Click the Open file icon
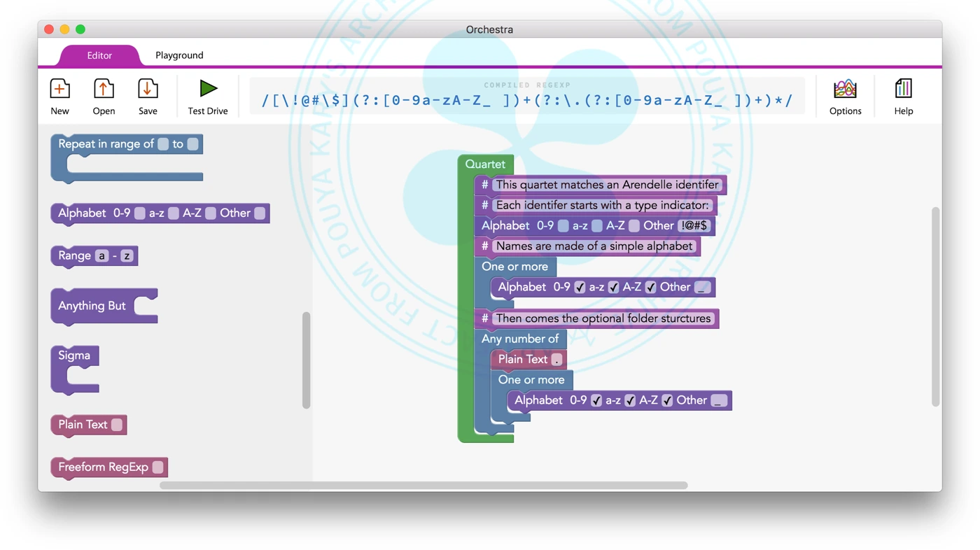 click(x=104, y=90)
